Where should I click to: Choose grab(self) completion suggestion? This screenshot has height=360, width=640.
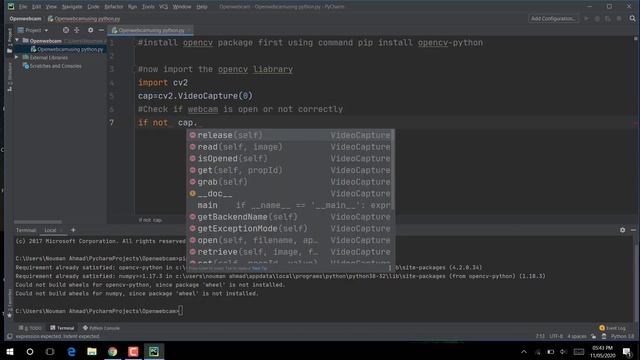(x=290, y=182)
